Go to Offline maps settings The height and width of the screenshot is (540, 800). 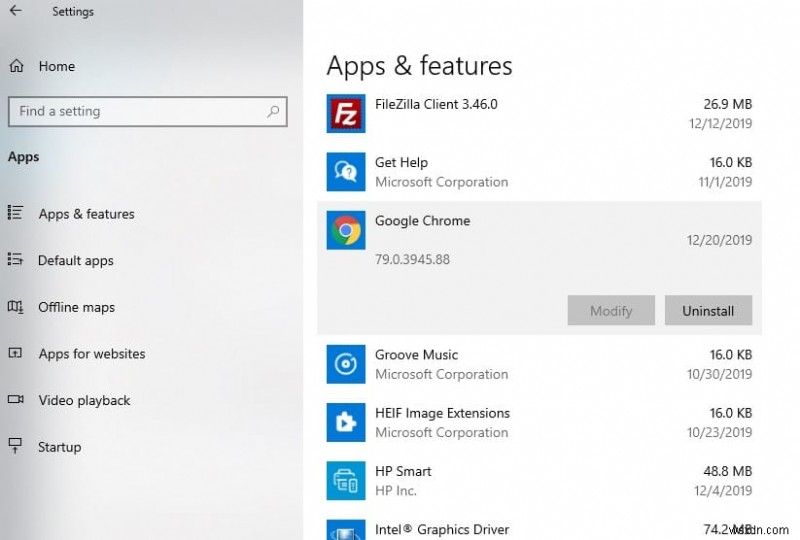pyautogui.click(x=77, y=307)
